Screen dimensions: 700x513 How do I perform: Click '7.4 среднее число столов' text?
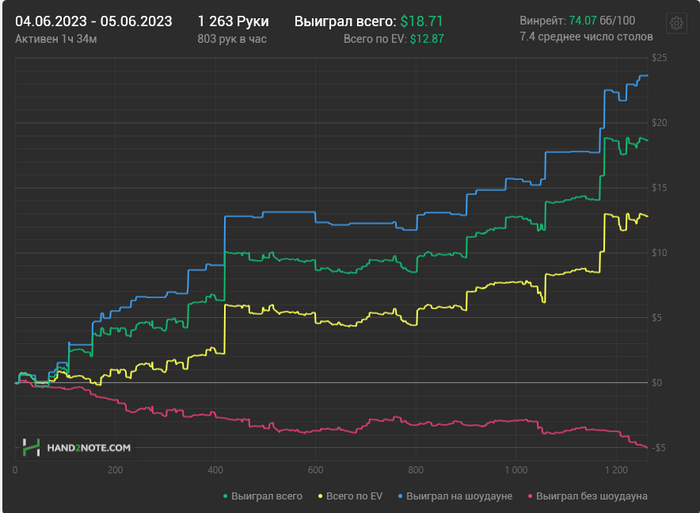coord(586,37)
